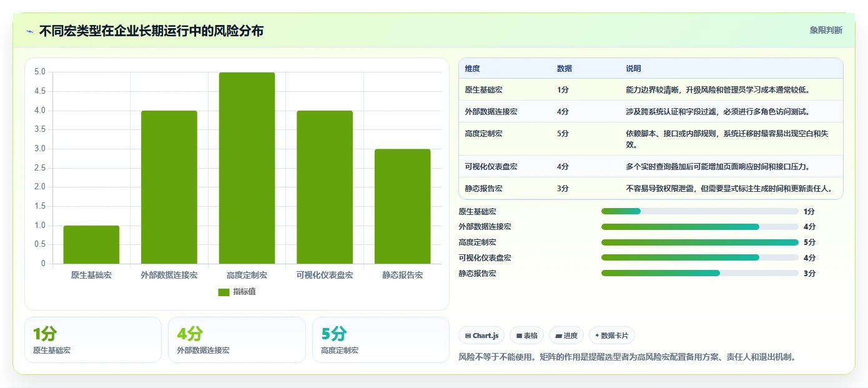Screen dimensions: 868x388
Task: Click the 指标值 legend label
Action: 244,292
